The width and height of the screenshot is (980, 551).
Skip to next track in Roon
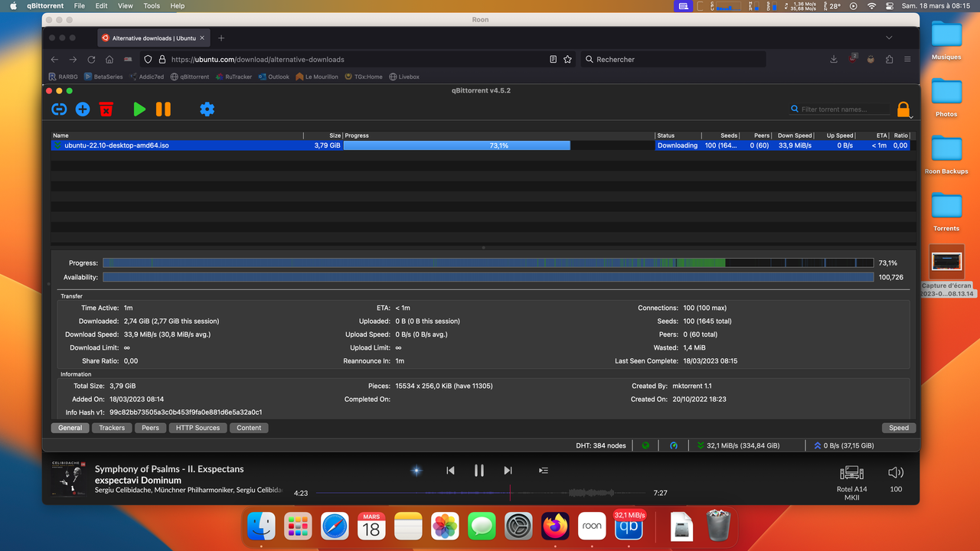tap(508, 471)
